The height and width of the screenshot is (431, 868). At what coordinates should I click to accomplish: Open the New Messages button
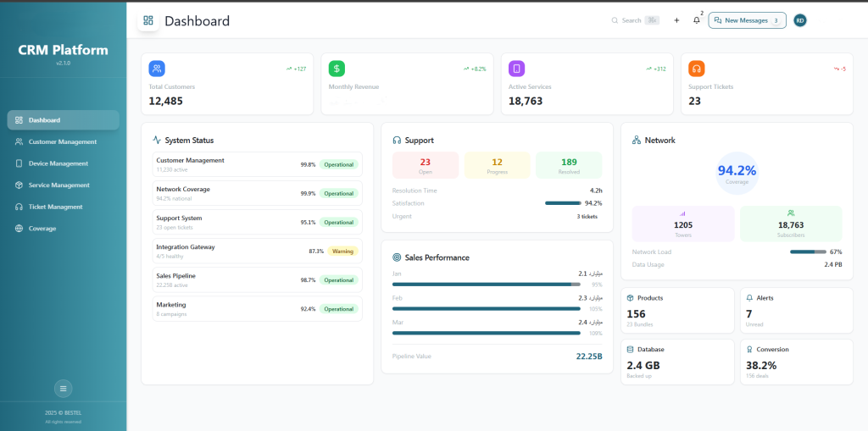747,20
